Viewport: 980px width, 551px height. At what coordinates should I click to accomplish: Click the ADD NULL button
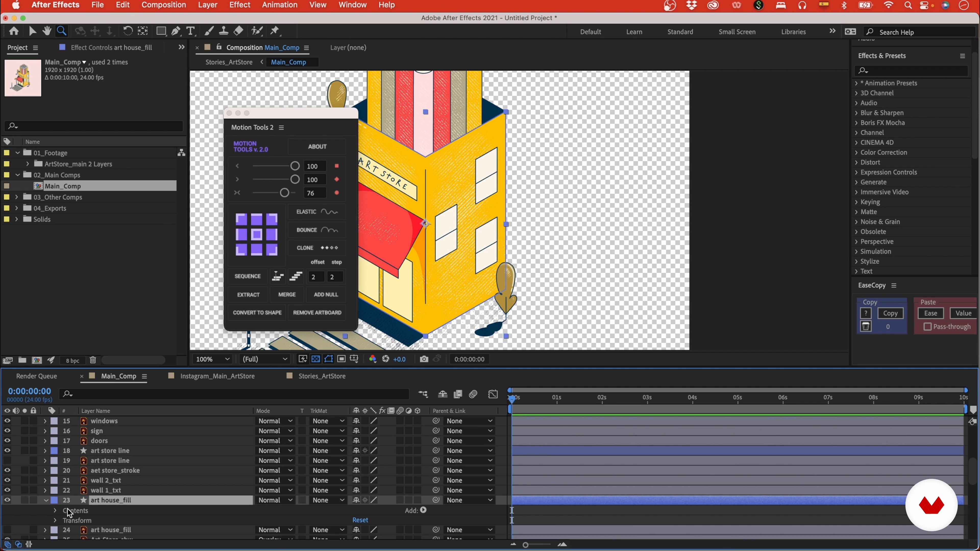pyautogui.click(x=326, y=295)
